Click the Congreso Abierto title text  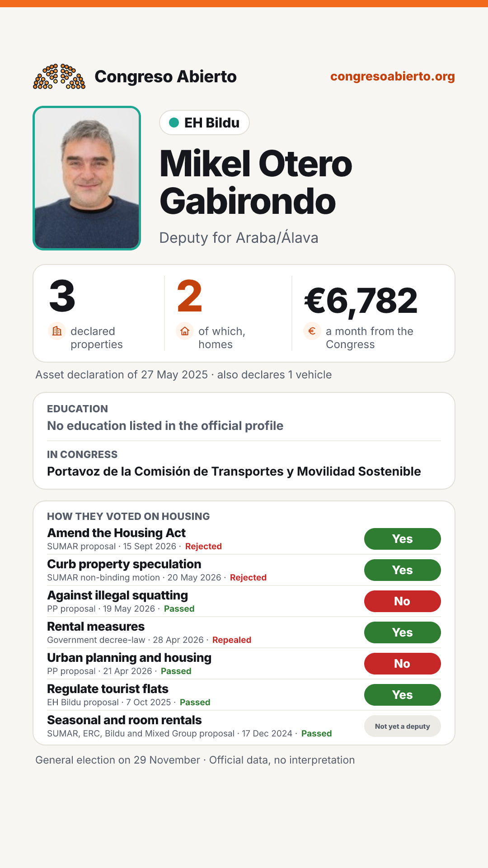point(165,76)
